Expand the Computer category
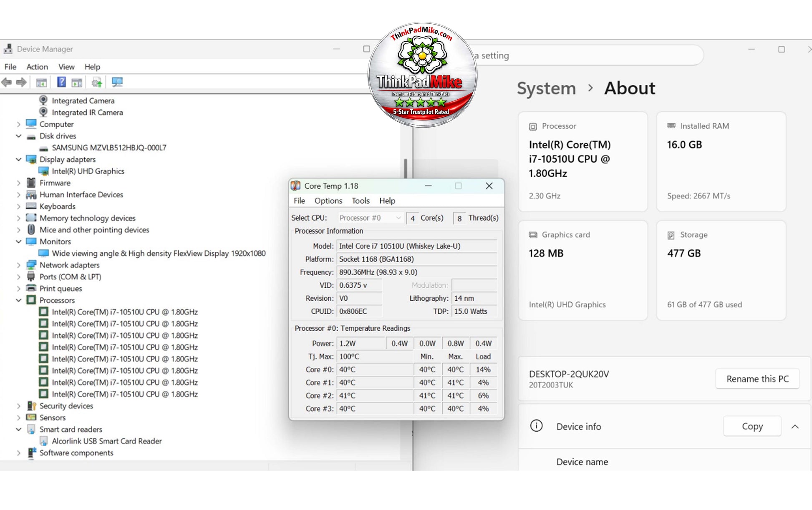The height and width of the screenshot is (510, 812). 18,124
